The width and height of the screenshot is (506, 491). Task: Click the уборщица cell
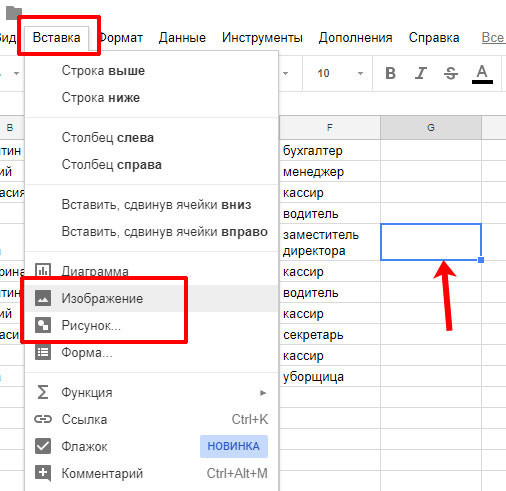tap(330, 376)
